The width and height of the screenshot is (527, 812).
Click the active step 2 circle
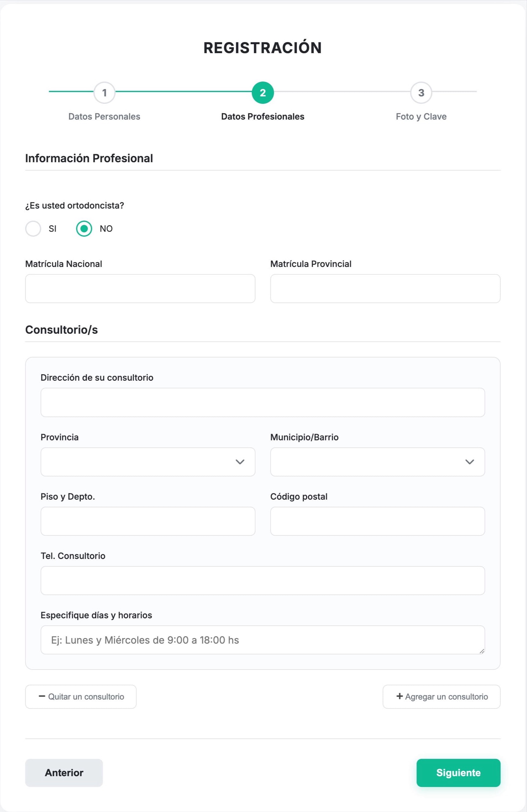coord(263,92)
